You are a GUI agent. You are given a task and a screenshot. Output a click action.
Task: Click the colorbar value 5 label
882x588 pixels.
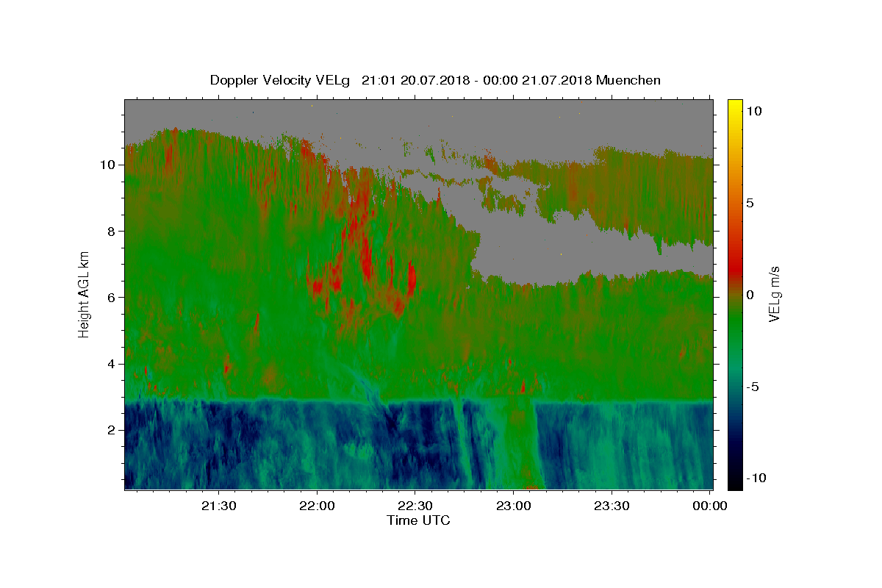pos(751,203)
